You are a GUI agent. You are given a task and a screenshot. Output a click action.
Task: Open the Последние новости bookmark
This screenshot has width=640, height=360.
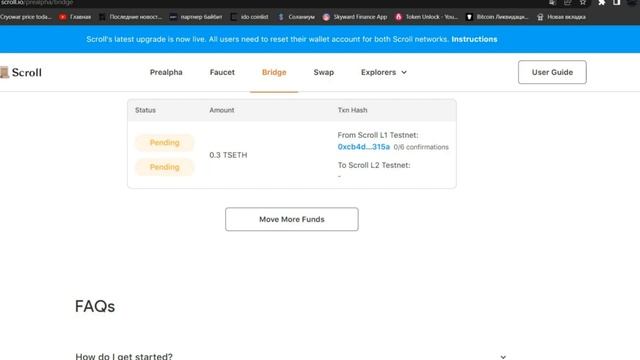click(131, 17)
